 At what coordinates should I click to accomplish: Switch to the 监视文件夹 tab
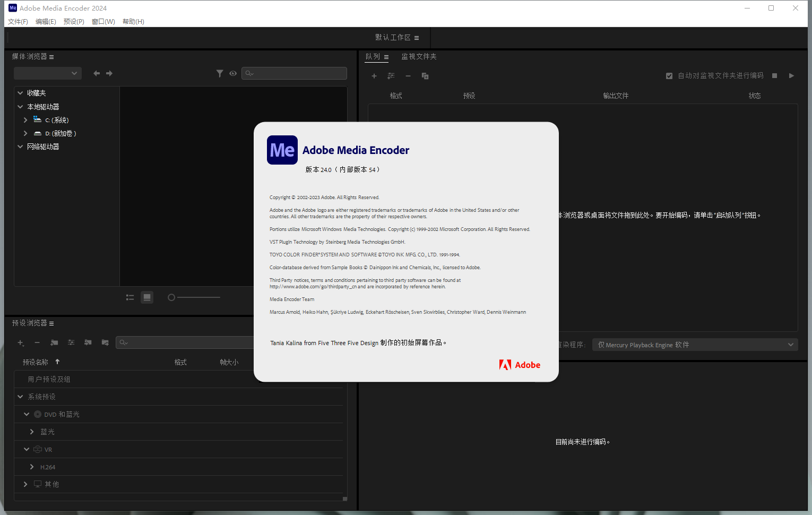click(419, 56)
